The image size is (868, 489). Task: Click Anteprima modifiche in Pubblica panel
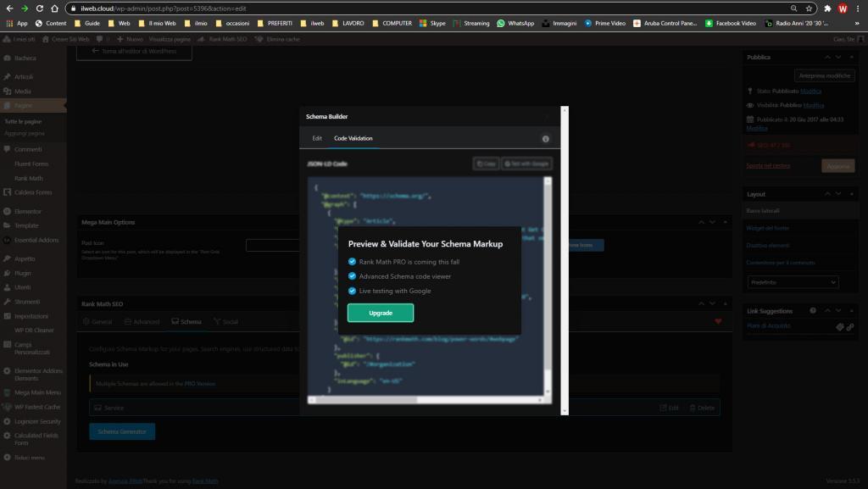pos(824,75)
